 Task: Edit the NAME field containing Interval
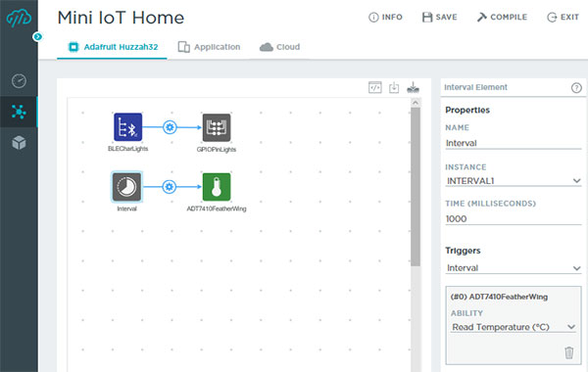pyautogui.click(x=513, y=143)
